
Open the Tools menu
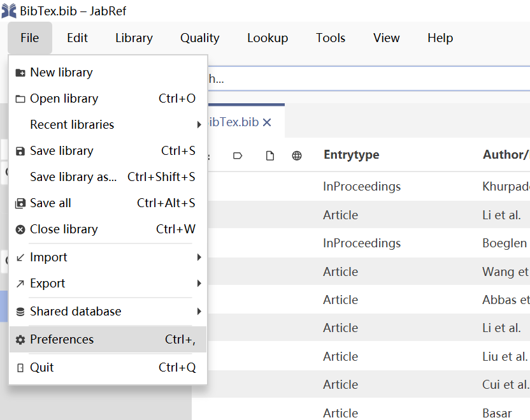pyautogui.click(x=331, y=38)
